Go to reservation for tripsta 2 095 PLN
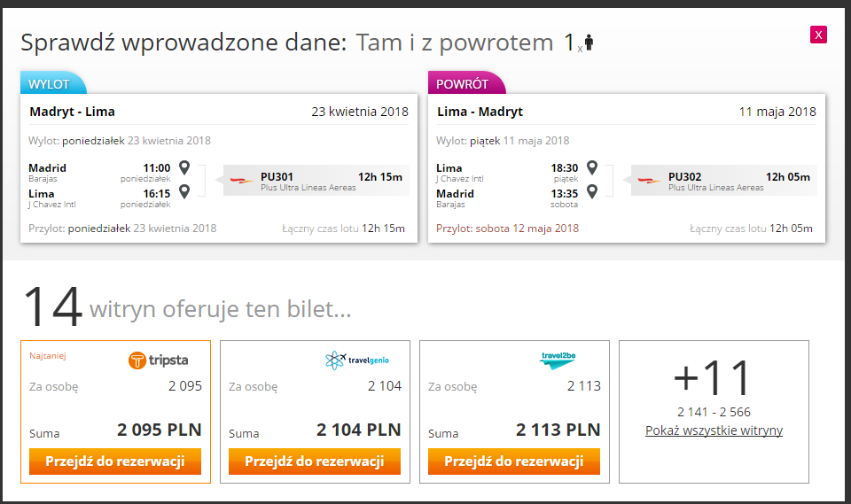Screen dimensions: 851x504 click(115, 461)
